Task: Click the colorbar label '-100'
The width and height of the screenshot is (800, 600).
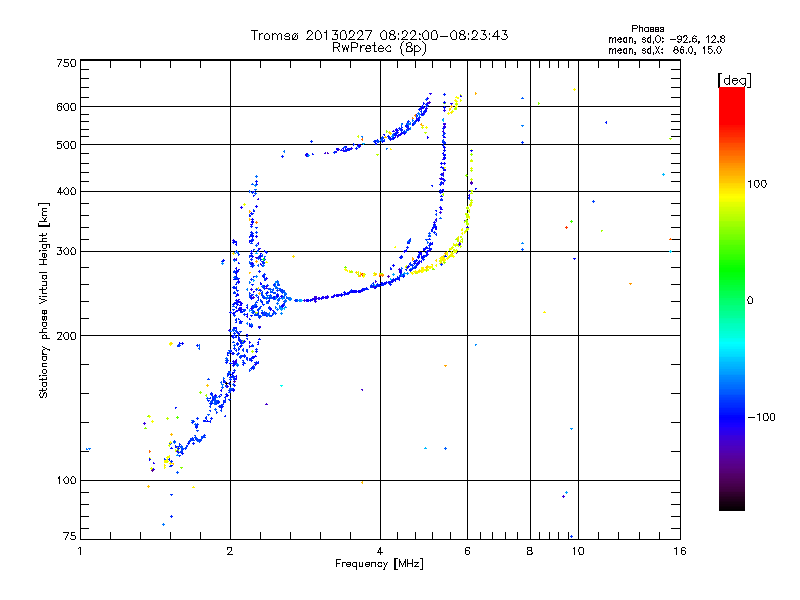Action: [761, 417]
